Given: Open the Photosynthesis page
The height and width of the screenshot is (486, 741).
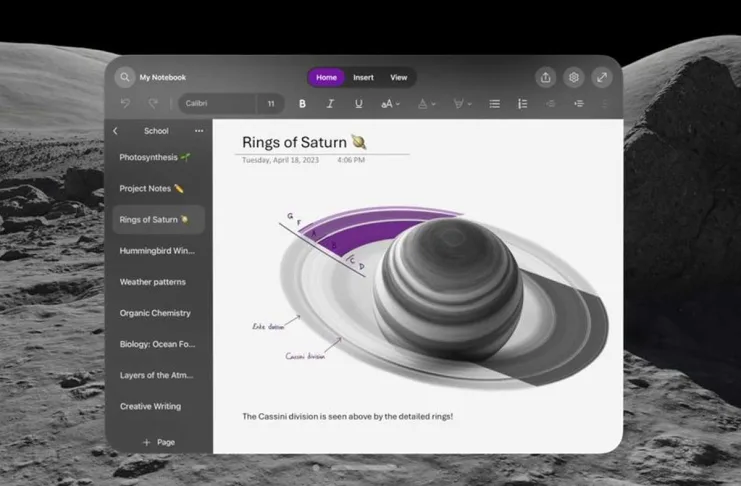Looking at the screenshot, I should (x=159, y=157).
